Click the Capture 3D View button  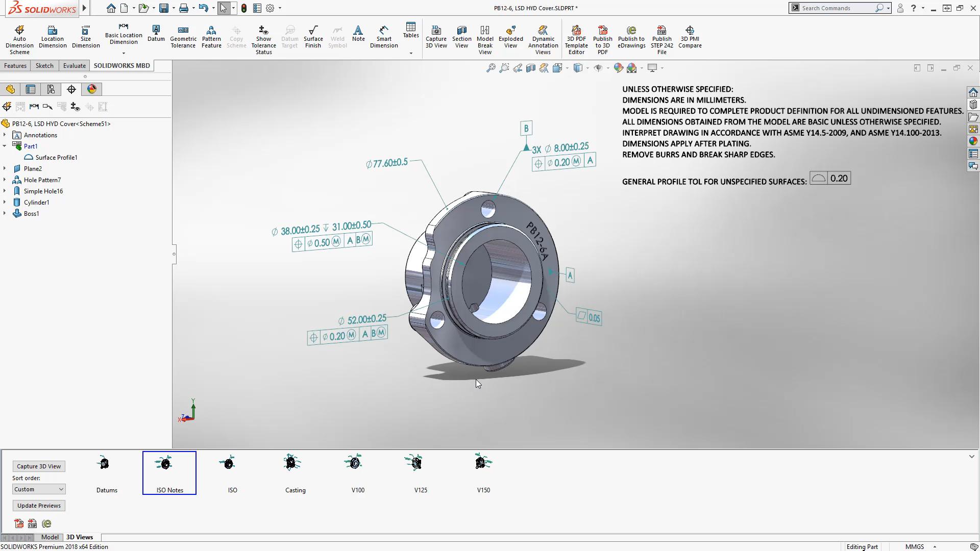(39, 466)
